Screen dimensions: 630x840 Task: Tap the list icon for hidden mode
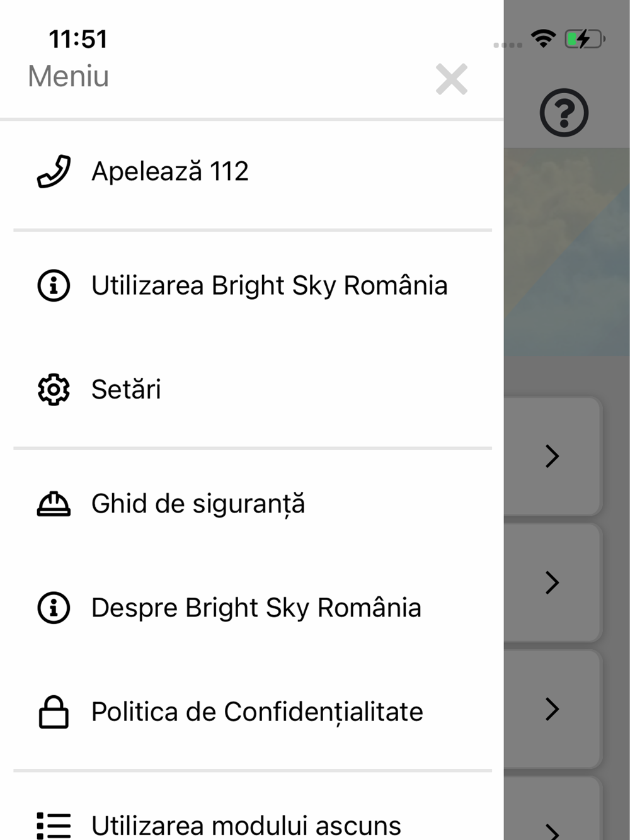(54, 825)
